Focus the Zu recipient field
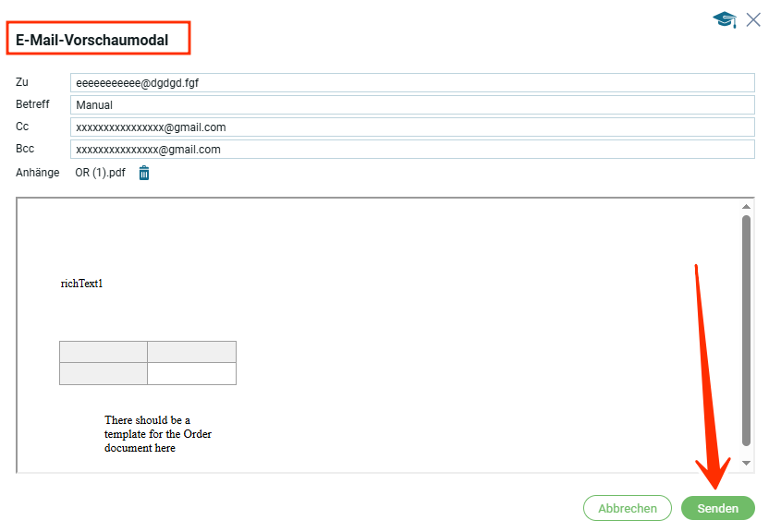The height and width of the screenshot is (532, 769). 412,83
